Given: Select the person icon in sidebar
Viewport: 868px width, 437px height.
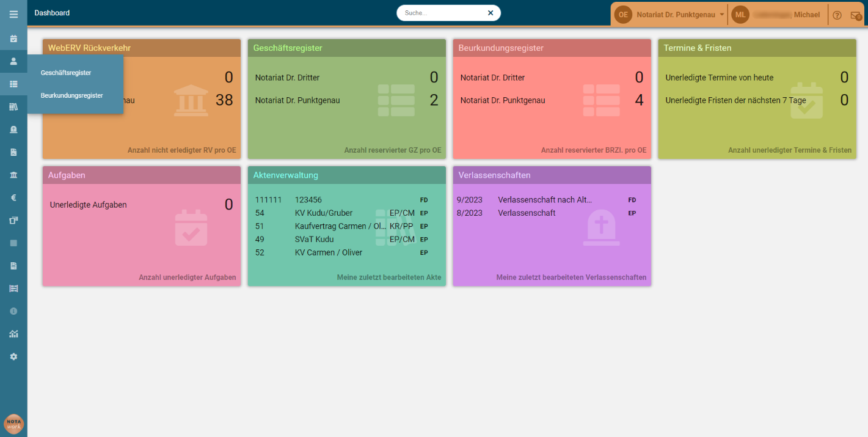Looking at the screenshot, I should click(x=13, y=61).
